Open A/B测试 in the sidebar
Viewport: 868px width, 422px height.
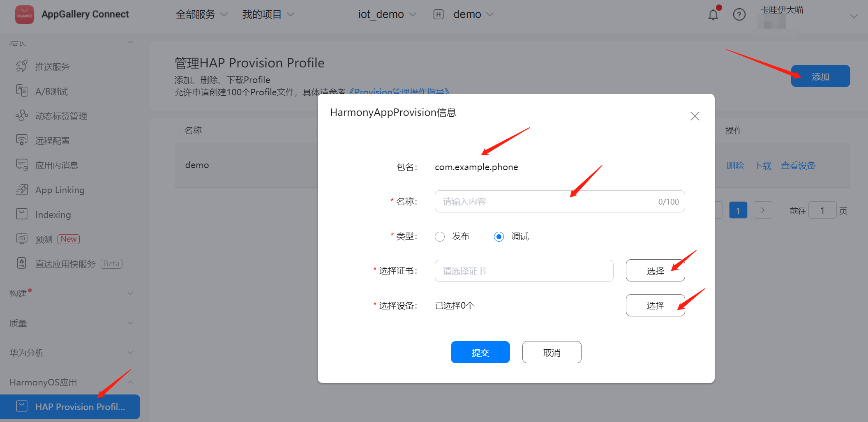coord(51,91)
